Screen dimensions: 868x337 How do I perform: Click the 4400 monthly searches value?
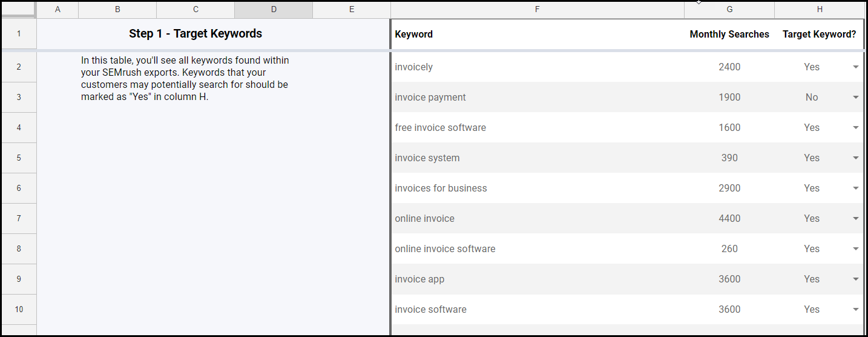pos(729,219)
